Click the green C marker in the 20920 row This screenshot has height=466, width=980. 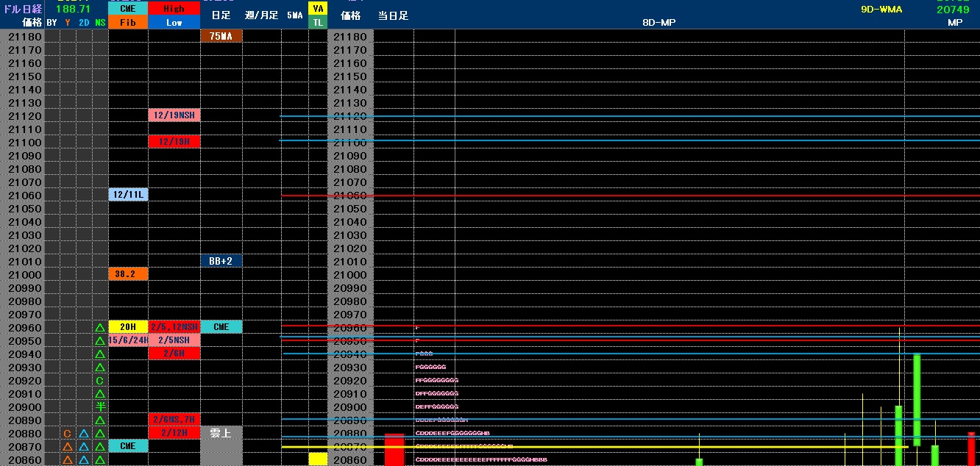[x=99, y=380]
